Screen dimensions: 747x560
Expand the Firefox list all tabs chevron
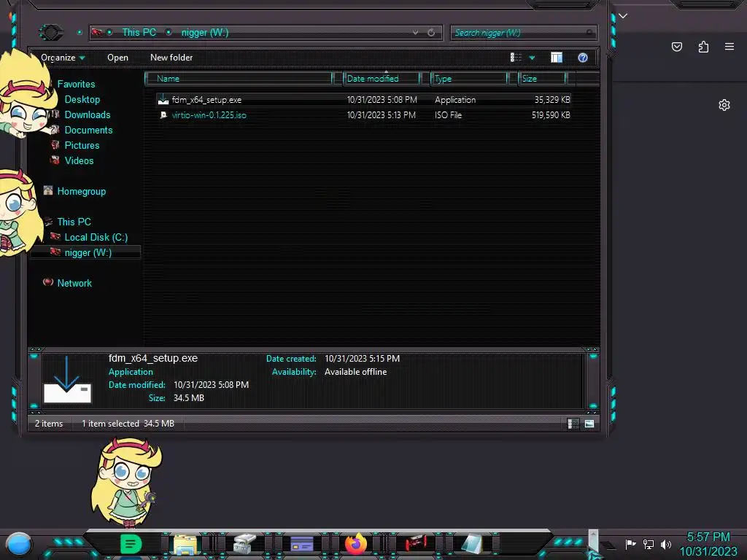click(x=623, y=16)
